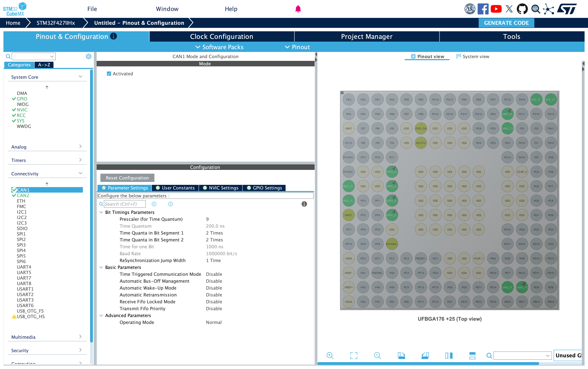Open the User Constants tab
Viewport: 588px width, 369px height.
click(175, 188)
